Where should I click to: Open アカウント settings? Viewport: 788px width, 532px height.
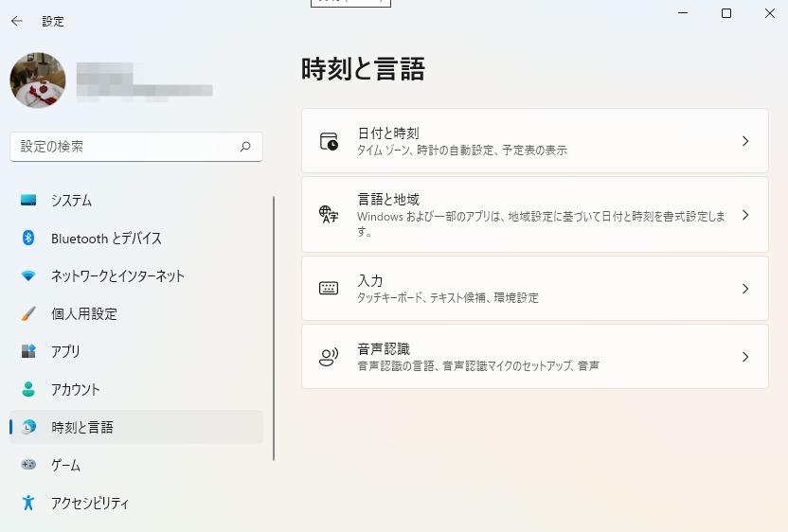(x=136, y=389)
